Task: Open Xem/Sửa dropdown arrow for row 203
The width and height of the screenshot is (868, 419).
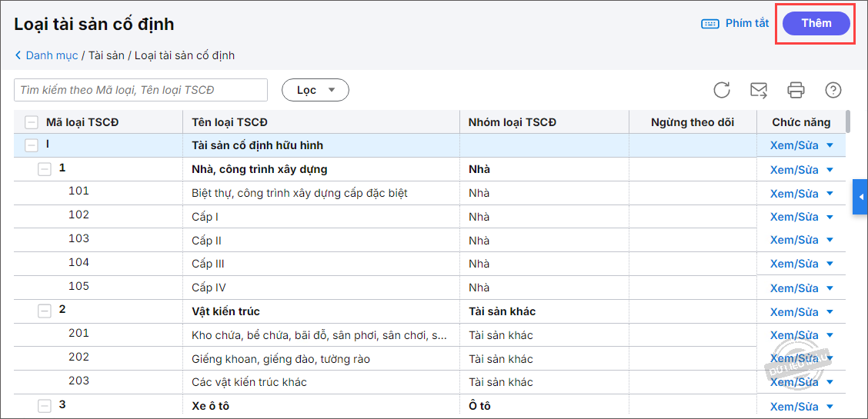Action: [x=830, y=383]
